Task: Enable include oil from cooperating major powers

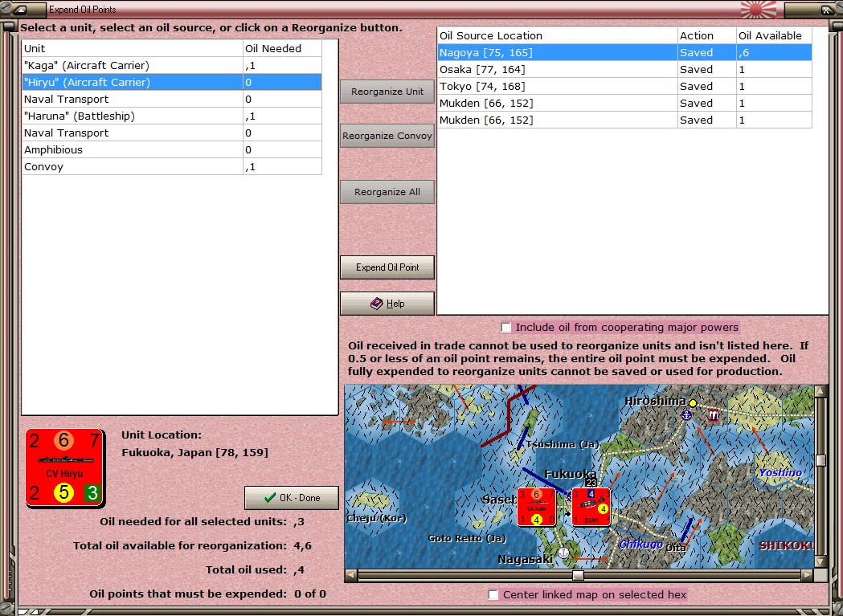Action: click(x=506, y=328)
